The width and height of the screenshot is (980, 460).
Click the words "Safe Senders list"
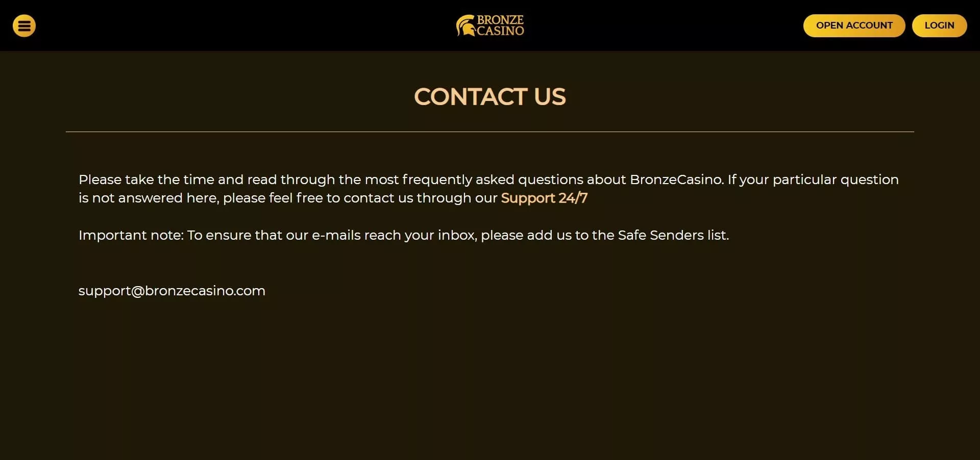672,235
